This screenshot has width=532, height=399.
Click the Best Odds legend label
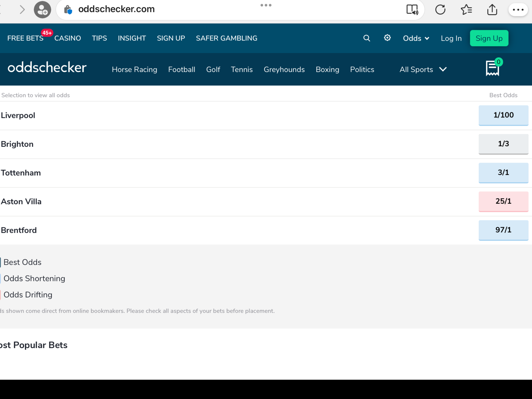(x=22, y=262)
